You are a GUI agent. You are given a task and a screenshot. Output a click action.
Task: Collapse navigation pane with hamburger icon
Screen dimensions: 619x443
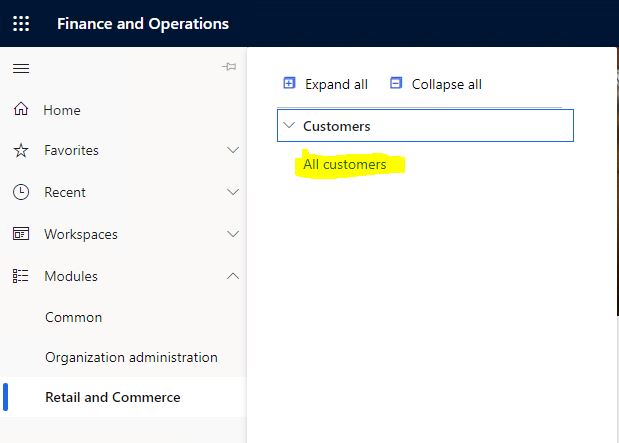[x=21, y=68]
